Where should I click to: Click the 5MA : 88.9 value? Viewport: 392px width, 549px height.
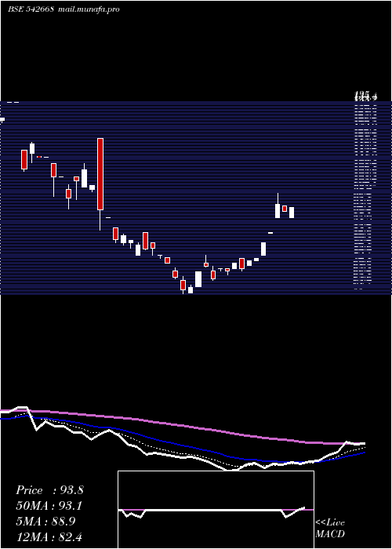pos(47,522)
